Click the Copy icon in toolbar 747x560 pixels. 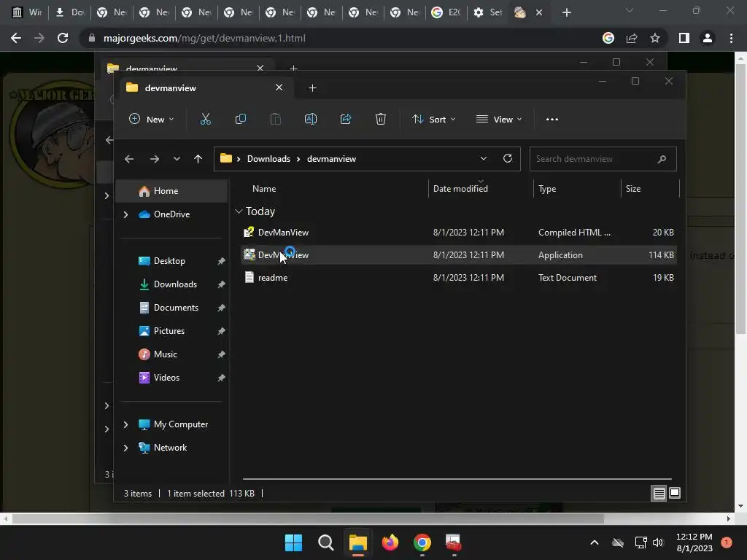[x=241, y=119]
